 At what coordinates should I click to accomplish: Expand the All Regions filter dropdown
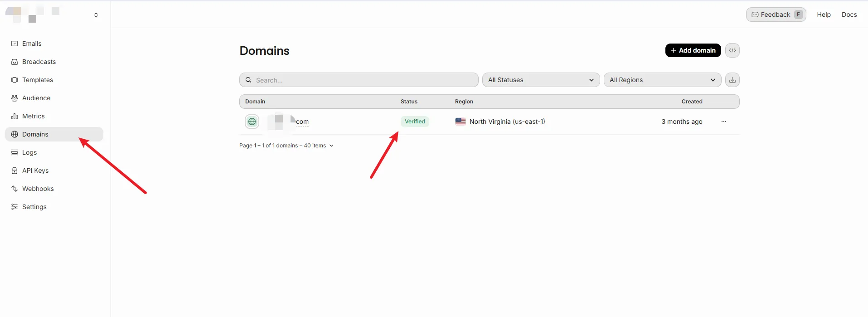pos(662,80)
